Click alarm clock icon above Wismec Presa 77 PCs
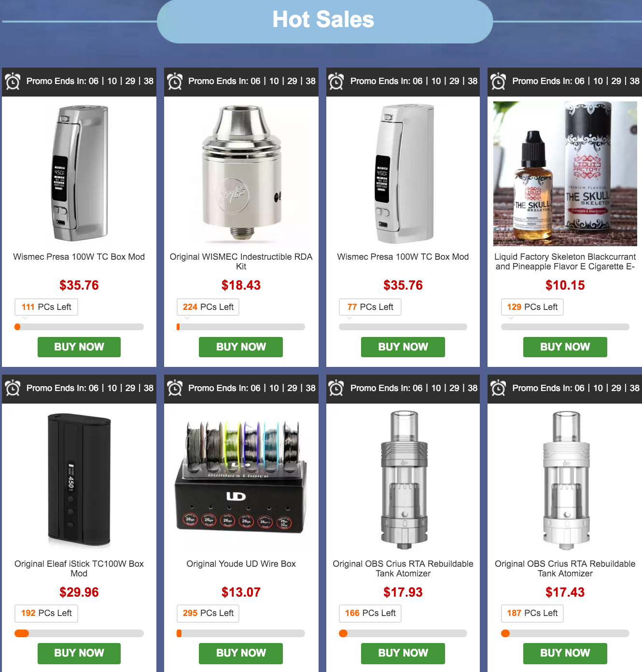Image resolution: width=642 pixels, height=672 pixels. click(336, 82)
